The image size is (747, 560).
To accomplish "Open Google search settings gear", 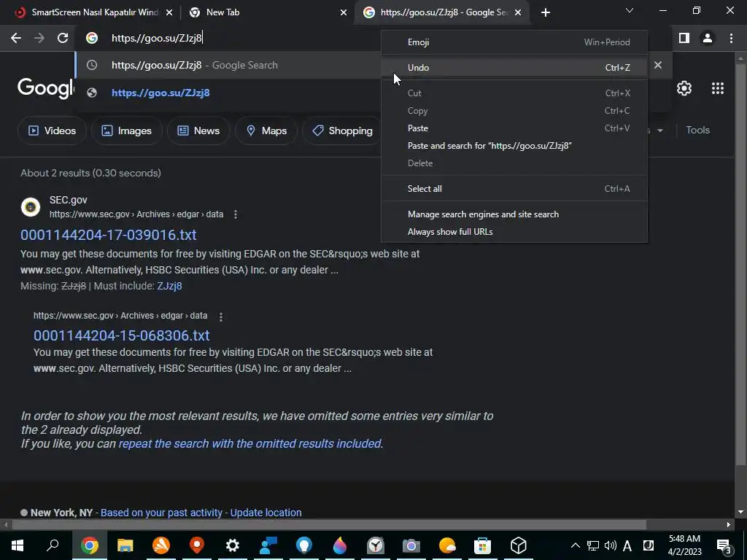I will (684, 88).
